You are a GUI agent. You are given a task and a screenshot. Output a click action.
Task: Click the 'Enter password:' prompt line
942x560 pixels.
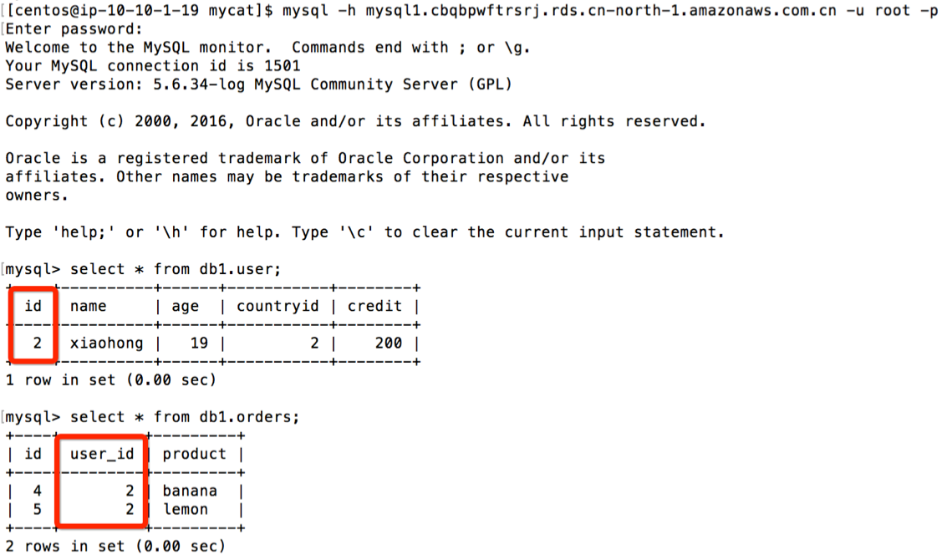click(x=74, y=29)
